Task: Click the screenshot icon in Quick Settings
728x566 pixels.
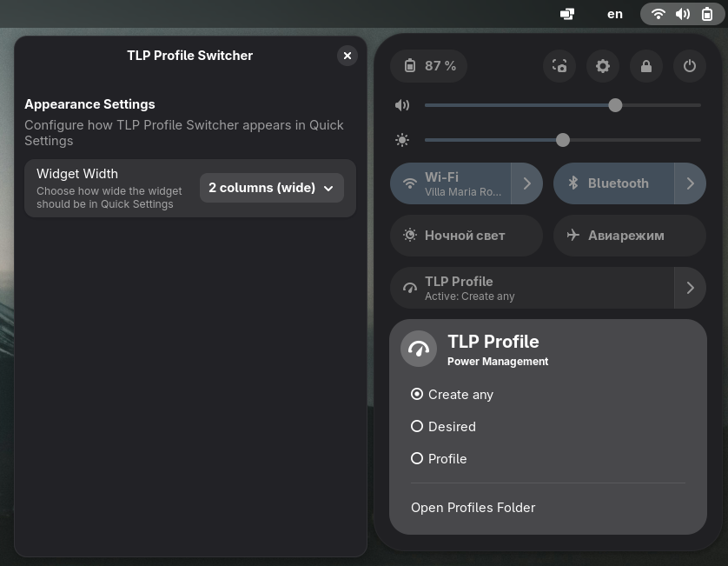Action: pos(559,66)
